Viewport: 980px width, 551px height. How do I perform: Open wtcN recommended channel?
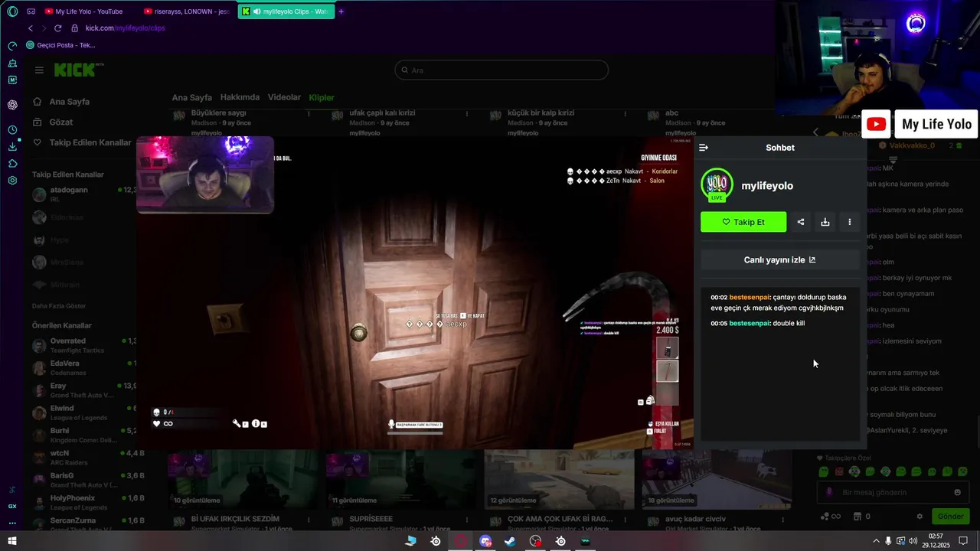83,457
